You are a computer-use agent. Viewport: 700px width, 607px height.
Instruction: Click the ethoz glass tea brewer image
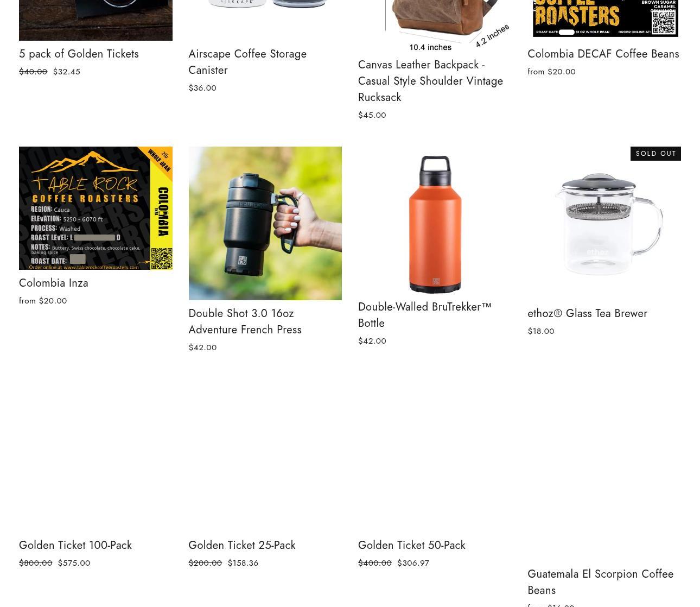coord(604,223)
